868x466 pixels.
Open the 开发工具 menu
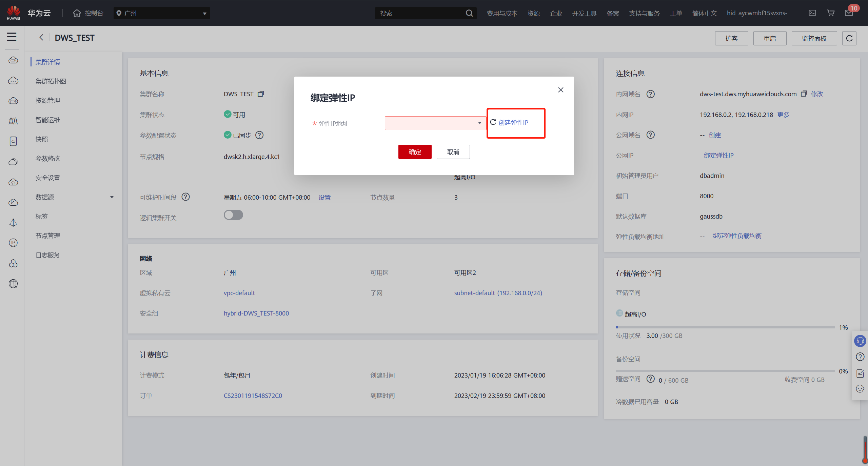[x=585, y=13]
